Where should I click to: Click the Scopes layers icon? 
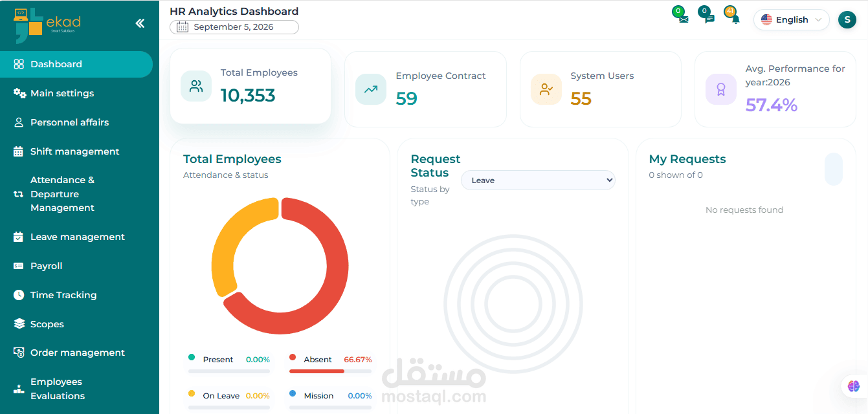pyautogui.click(x=19, y=324)
